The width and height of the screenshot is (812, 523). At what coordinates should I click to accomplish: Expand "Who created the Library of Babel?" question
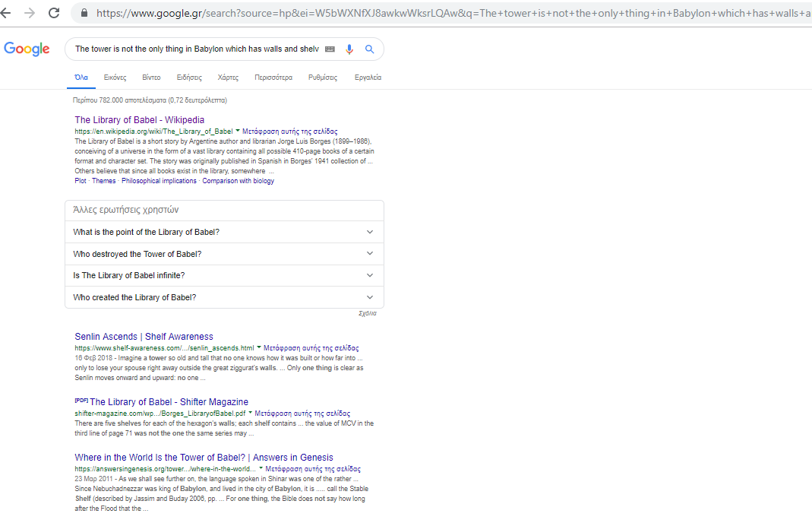[x=224, y=297]
